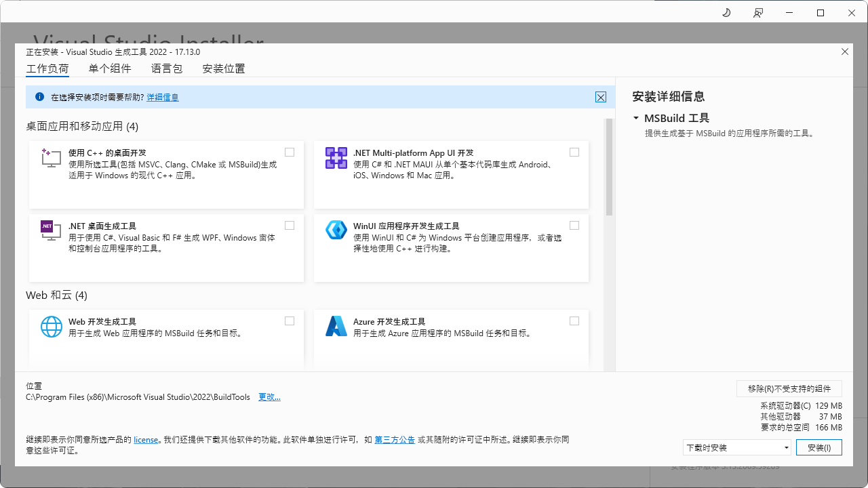868x488 pixels.
Task: Select the .NET 桌面生成工具 icon
Action: pyautogui.click(x=50, y=230)
